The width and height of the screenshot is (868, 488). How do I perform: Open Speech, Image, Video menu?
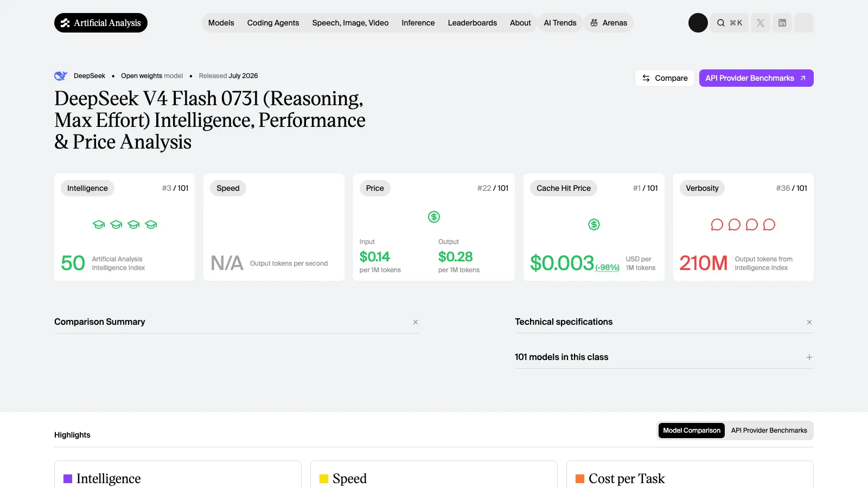(x=350, y=23)
